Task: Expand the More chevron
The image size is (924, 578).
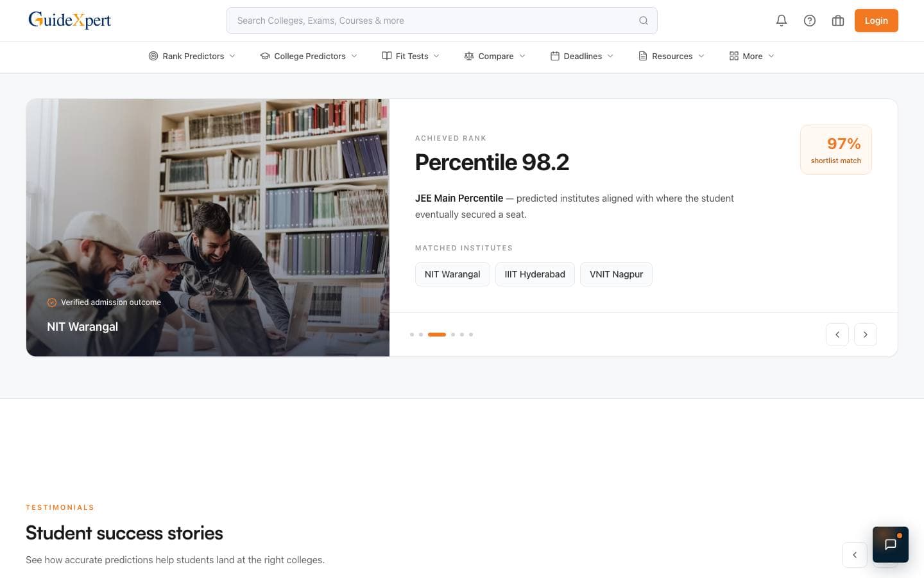Action: click(771, 56)
